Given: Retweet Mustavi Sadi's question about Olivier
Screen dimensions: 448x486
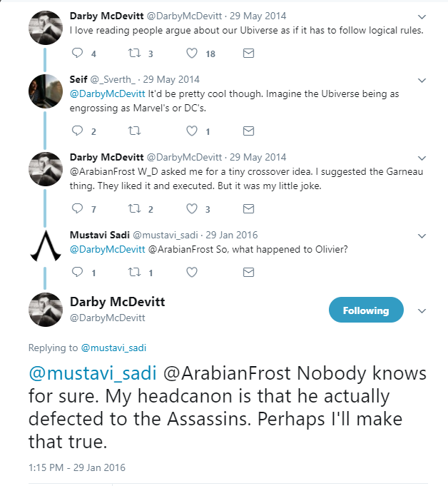Looking at the screenshot, I should 133,272.
